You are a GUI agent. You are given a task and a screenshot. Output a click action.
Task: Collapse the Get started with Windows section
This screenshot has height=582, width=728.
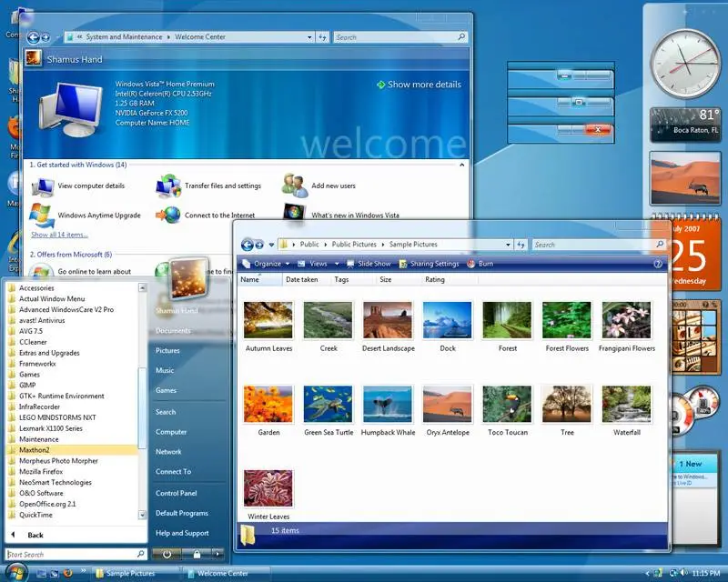(462, 165)
